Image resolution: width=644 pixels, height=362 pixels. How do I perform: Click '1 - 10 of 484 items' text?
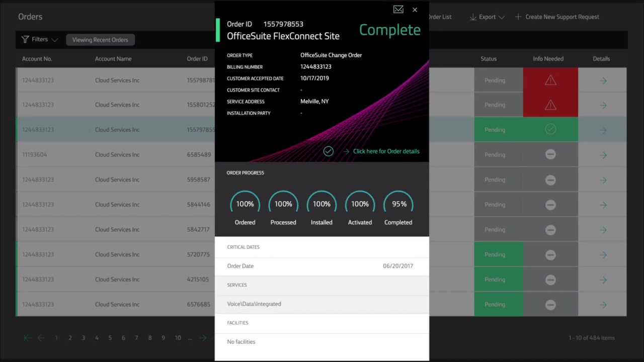coord(592,338)
